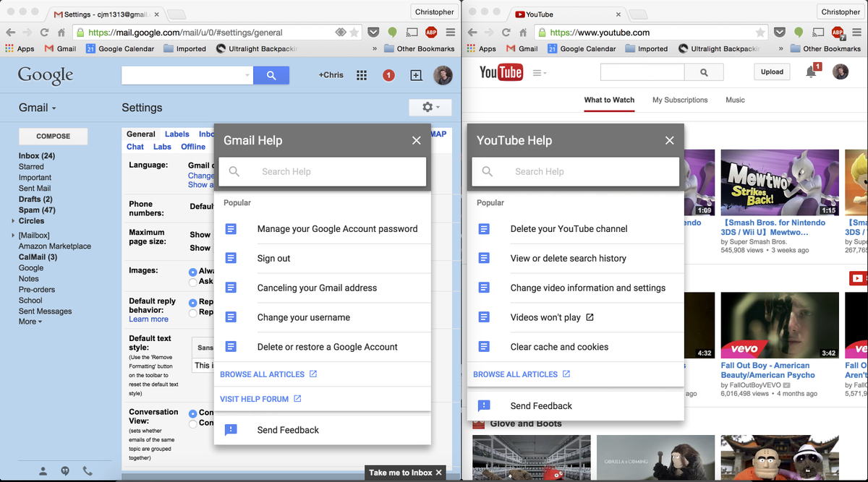
Task: Select first Images radio option
Action: [x=192, y=272]
